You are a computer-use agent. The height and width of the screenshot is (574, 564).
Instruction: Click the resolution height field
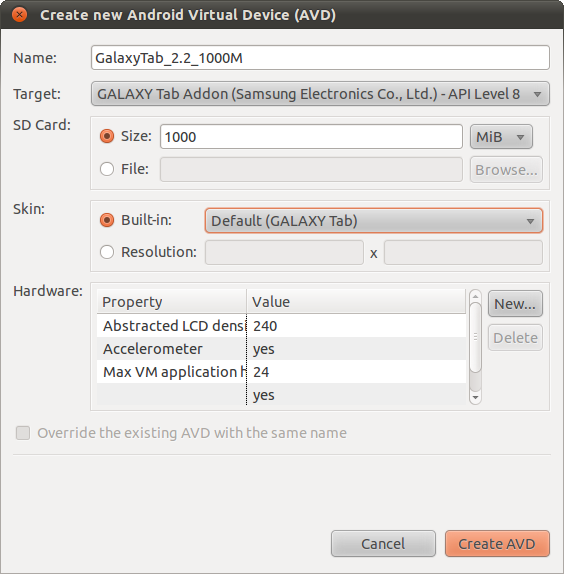(463, 252)
